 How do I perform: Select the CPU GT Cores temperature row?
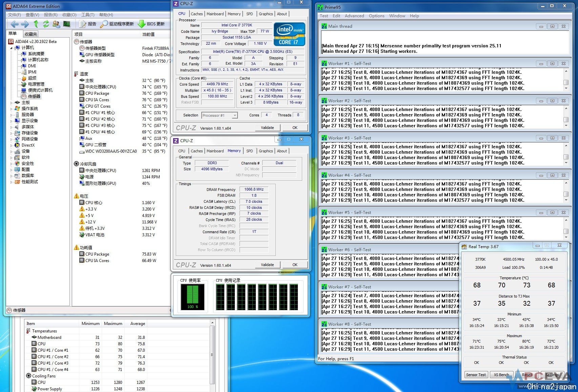point(123,106)
